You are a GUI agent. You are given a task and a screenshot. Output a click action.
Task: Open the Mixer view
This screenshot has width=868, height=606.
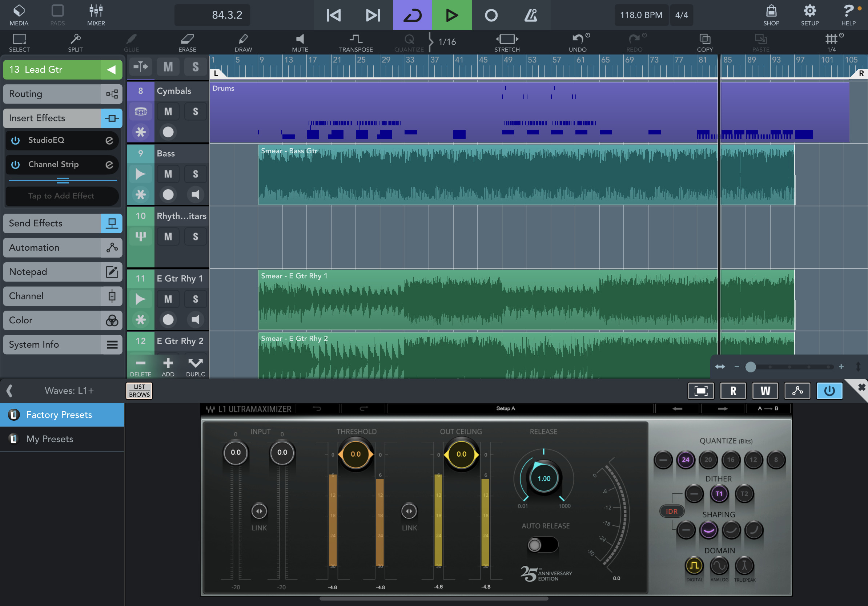pyautogui.click(x=96, y=15)
